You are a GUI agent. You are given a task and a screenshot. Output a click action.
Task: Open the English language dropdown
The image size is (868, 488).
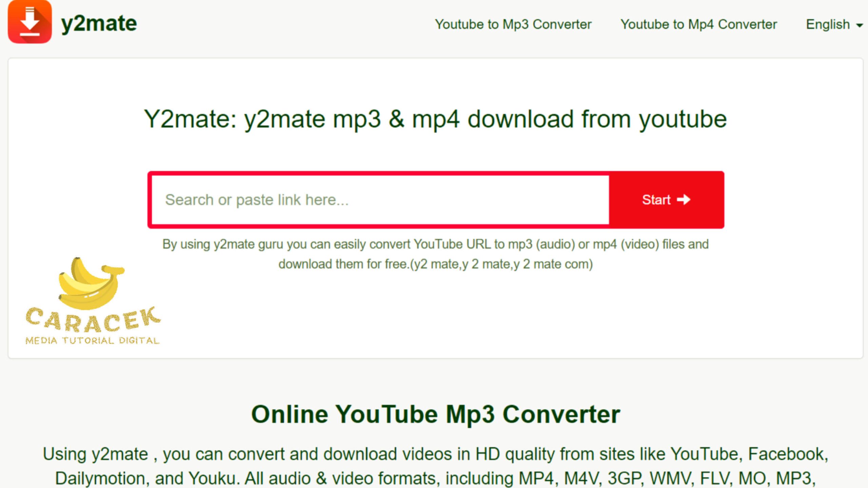tap(828, 24)
